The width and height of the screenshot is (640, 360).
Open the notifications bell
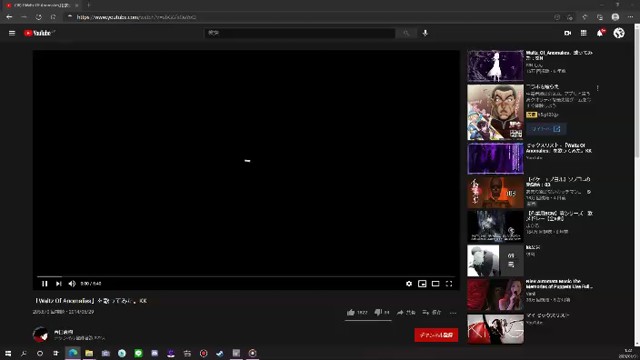pos(600,33)
